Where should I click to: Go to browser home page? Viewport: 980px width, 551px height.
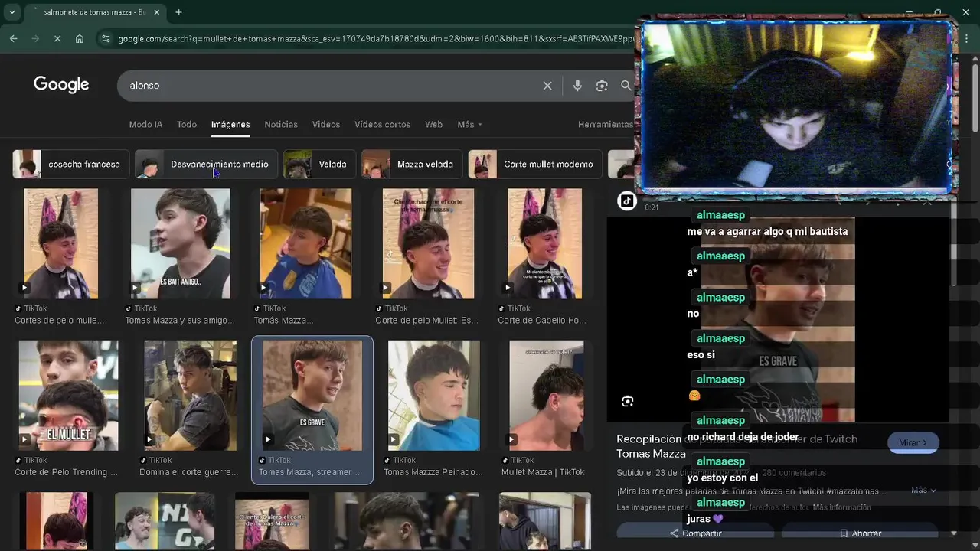tap(80, 38)
